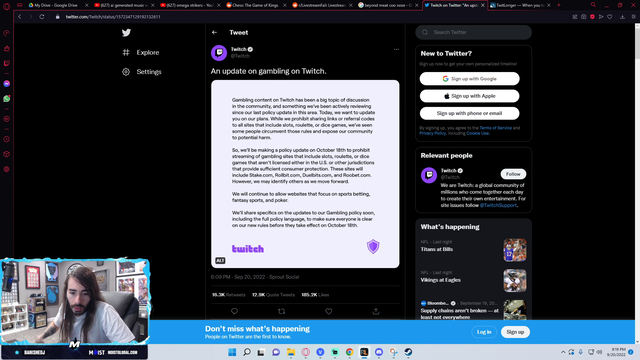This screenshot has width=640, height=360.
Task: Open WhatsApp from the browser sidebar
Action: pos(7,99)
